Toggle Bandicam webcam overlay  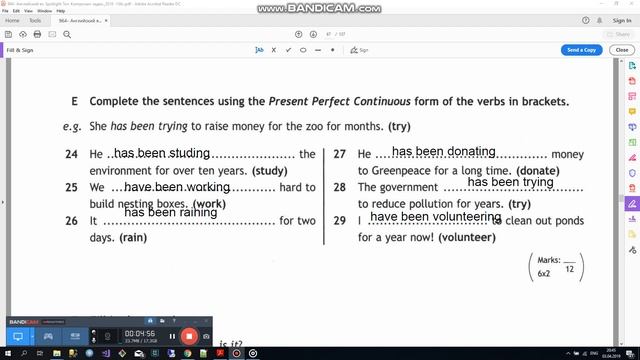click(108, 336)
